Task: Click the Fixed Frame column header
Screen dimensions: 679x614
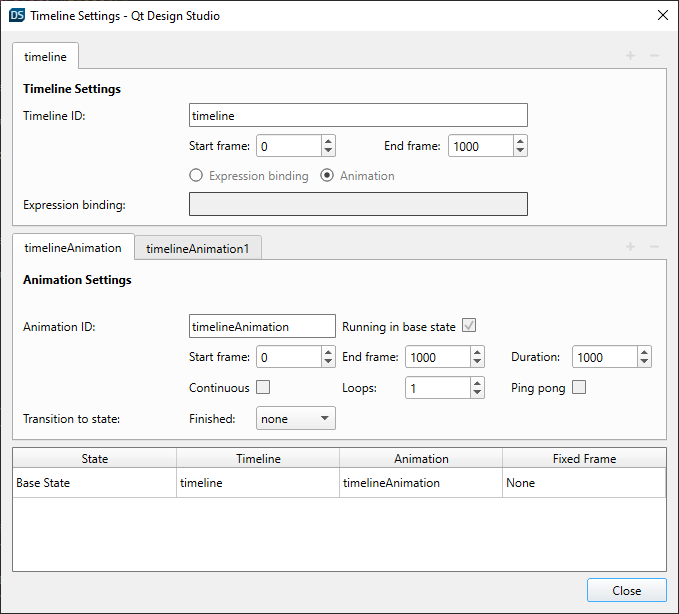Action: pos(584,458)
